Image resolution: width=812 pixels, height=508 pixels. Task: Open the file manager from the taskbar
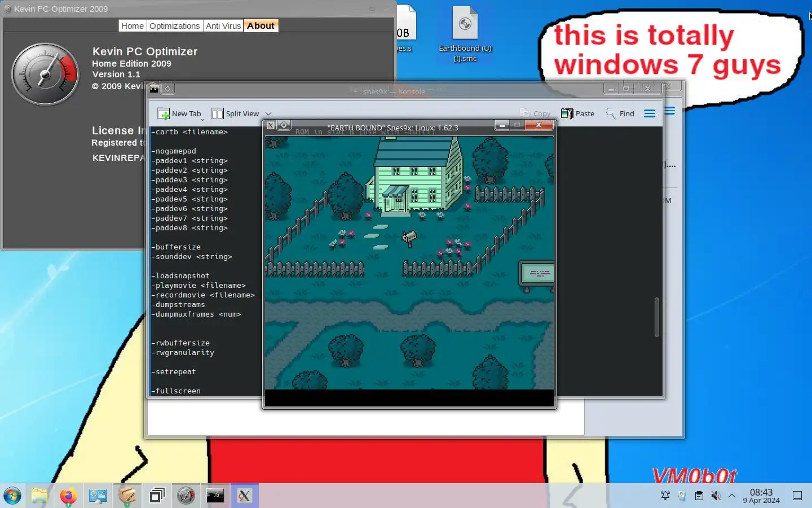(x=39, y=496)
